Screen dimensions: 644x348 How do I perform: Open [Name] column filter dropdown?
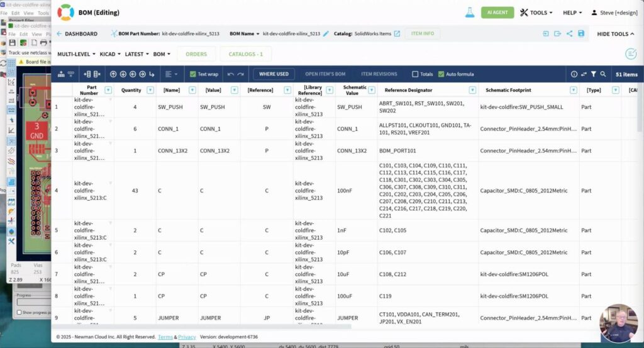tap(192, 90)
